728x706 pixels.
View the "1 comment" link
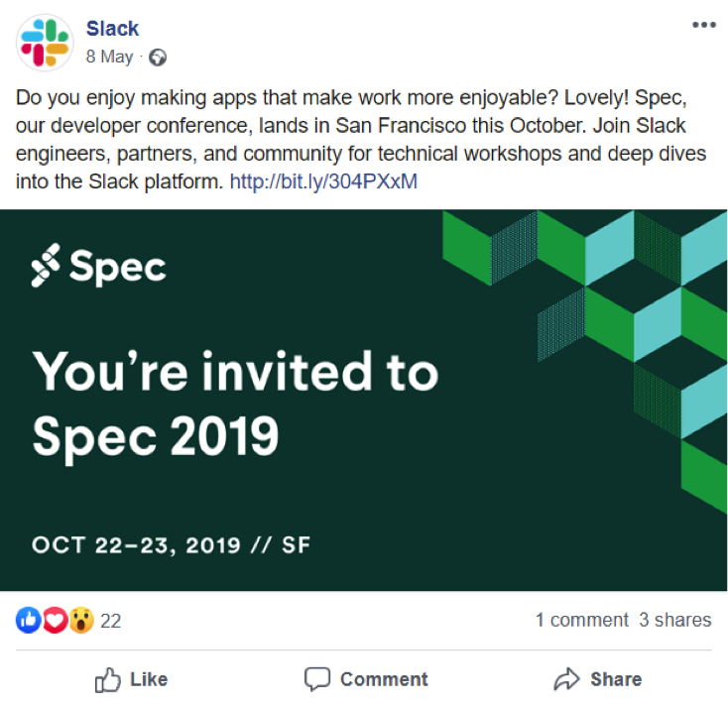581,620
